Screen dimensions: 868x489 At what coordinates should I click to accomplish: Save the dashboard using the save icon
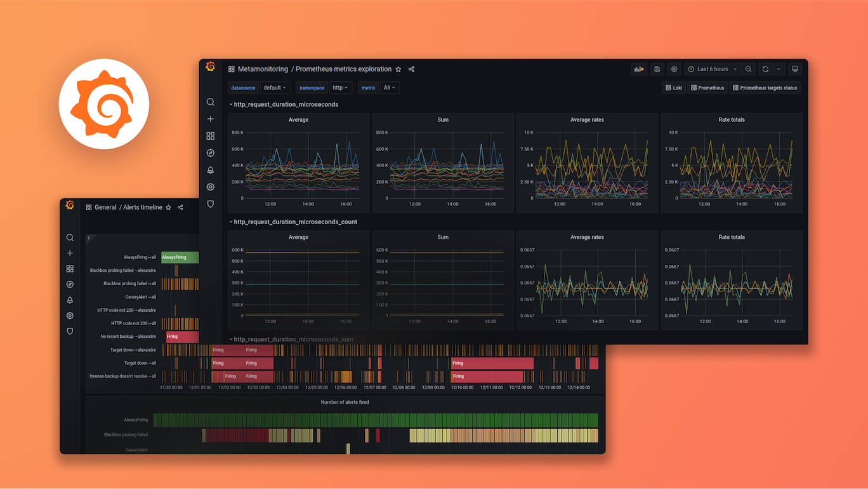[657, 69]
